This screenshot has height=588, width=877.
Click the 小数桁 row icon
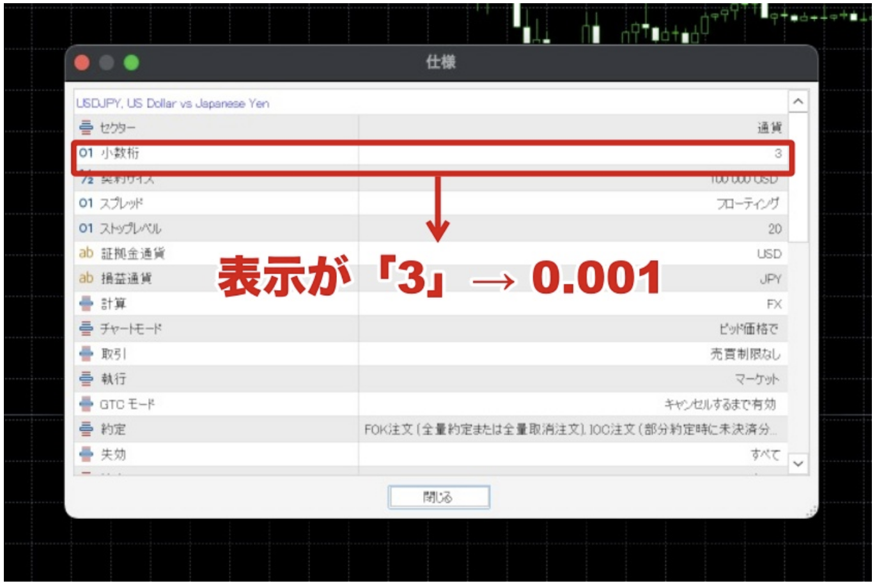pos(86,153)
